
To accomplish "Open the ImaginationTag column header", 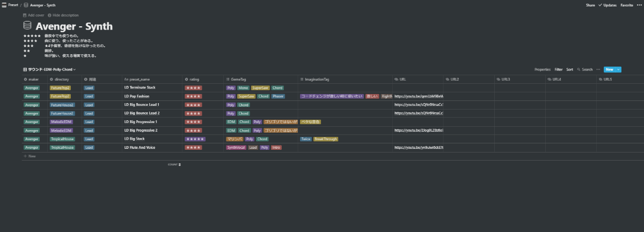I will click(345, 79).
